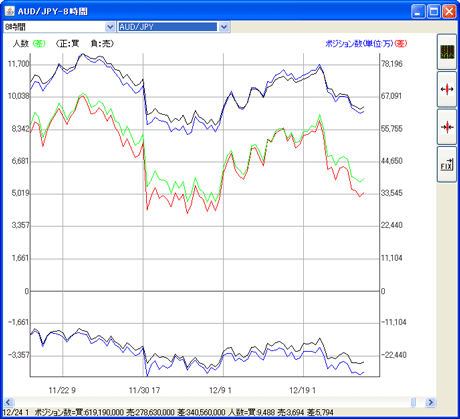Click the shrink horizontal range icon

447,127
